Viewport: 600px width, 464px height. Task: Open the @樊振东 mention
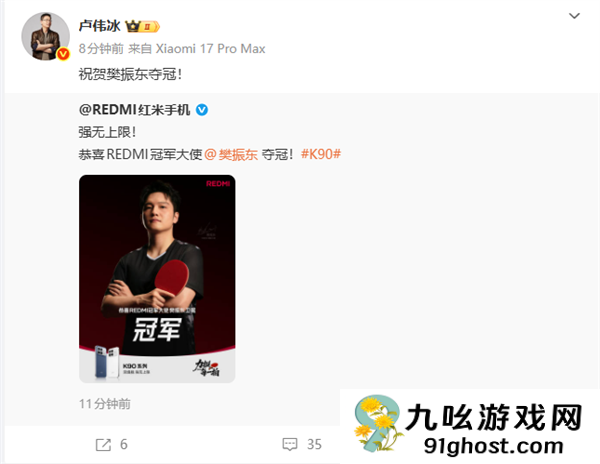pos(231,154)
